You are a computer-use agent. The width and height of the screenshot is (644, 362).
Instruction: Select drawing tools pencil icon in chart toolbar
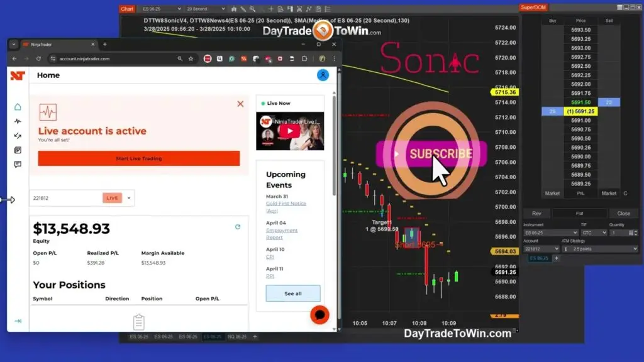coord(243,9)
